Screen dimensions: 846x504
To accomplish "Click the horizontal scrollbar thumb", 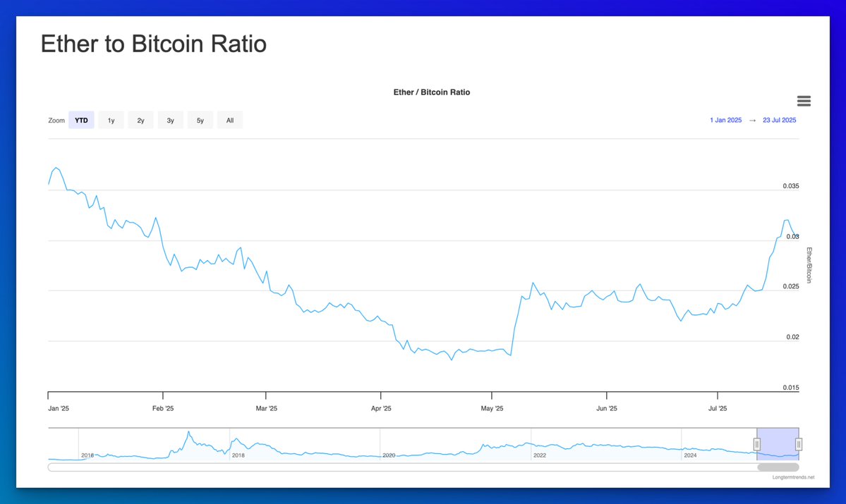I will (778, 467).
